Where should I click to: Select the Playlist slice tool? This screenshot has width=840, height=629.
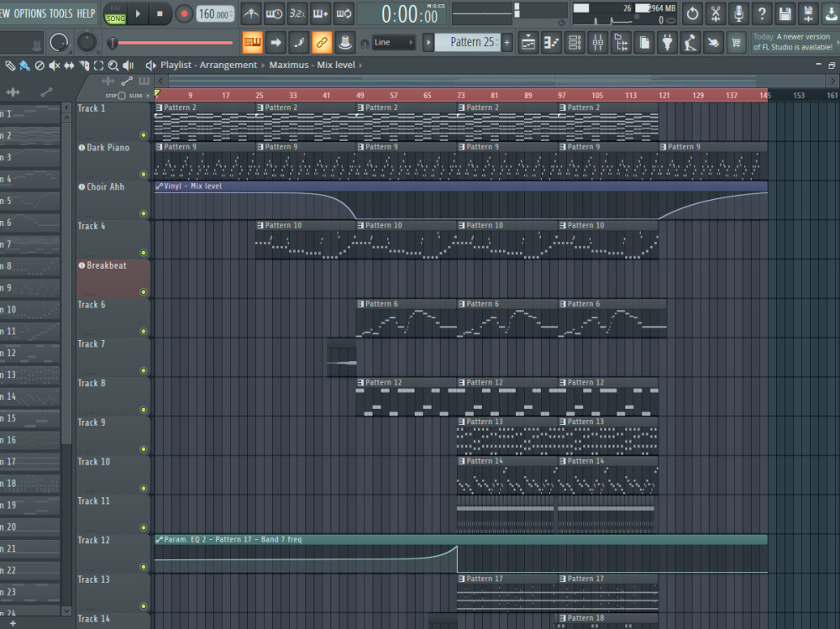[84, 66]
